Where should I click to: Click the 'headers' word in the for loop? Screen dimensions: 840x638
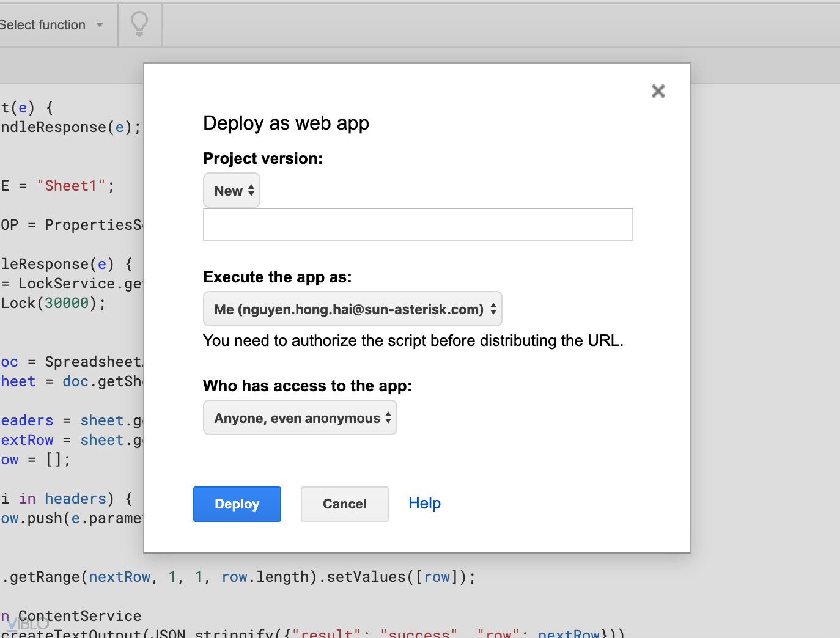pyautogui.click(x=75, y=499)
